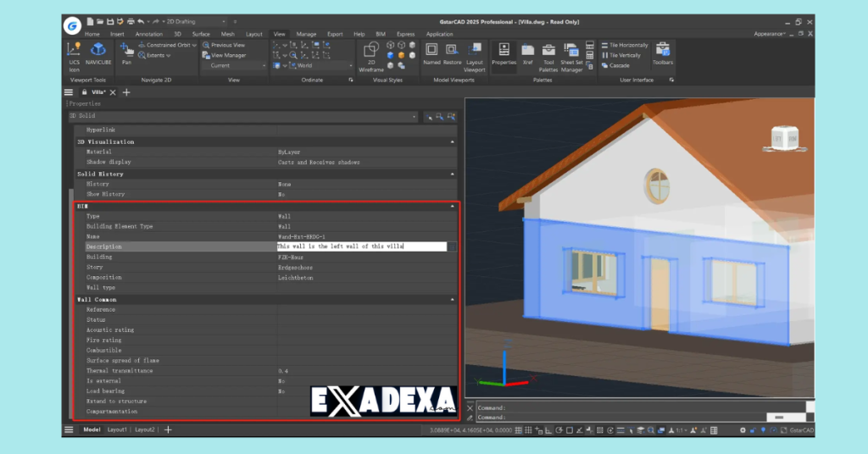Open the GstarCAD application logo menu
Viewport: 868px width, 454px height.
[72, 25]
